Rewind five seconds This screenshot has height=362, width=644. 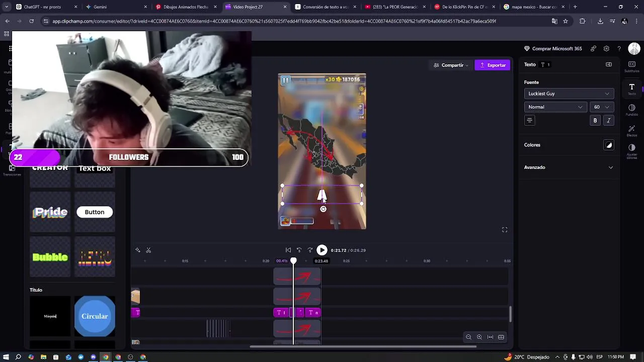[299, 250]
